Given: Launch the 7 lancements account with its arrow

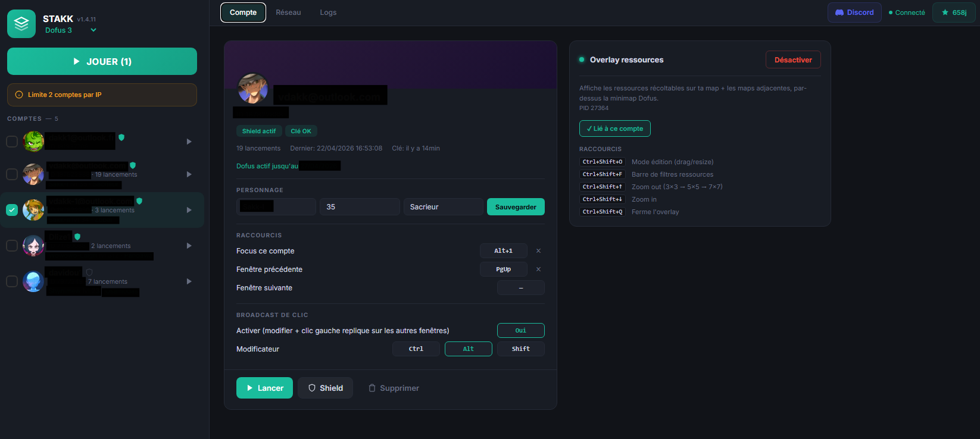Looking at the screenshot, I should (x=189, y=281).
